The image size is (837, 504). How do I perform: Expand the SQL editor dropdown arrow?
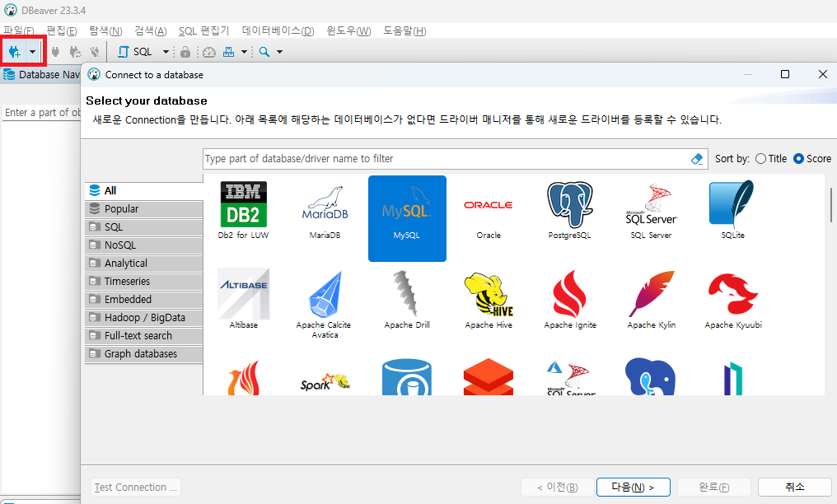tap(166, 52)
